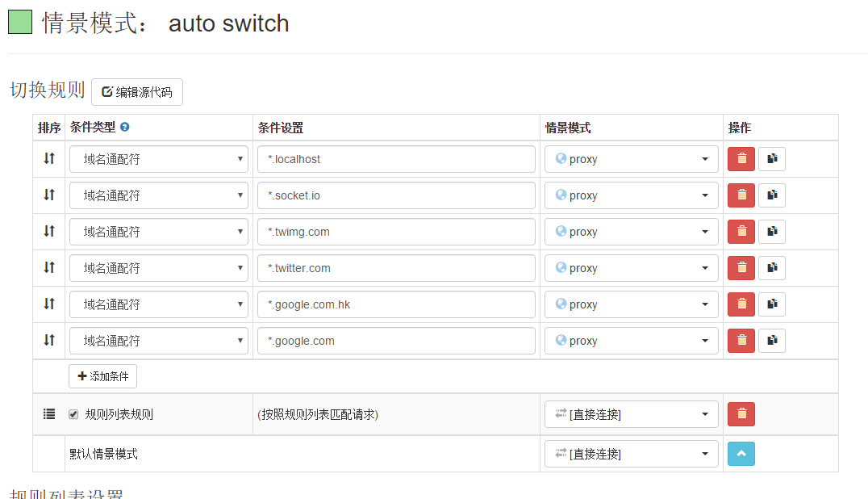Copy the *.google.com.hk rule
The width and height of the screenshot is (868, 499).
click(772, 304)
